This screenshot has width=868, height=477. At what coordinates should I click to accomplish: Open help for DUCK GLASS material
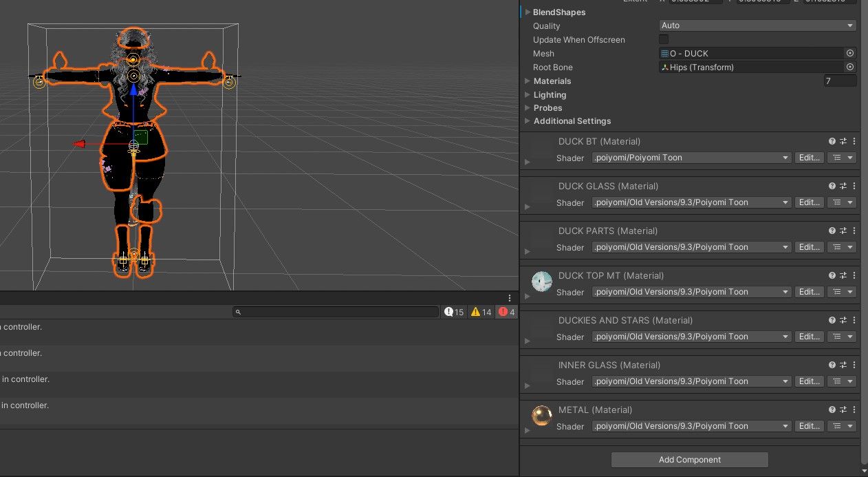832,186
